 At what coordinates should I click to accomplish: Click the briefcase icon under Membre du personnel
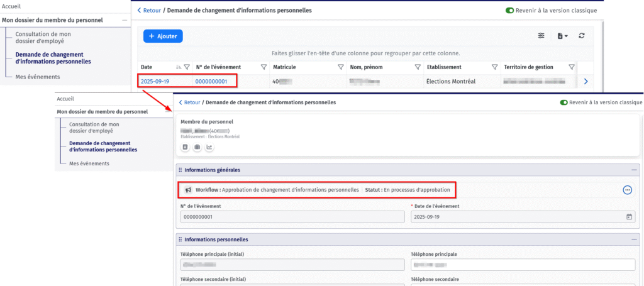[x=197, y=147]
